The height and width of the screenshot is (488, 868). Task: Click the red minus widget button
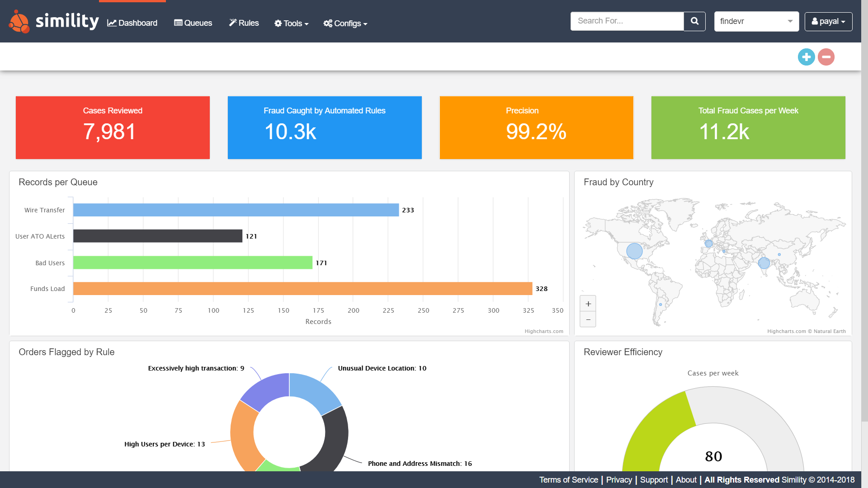[826, 57]
